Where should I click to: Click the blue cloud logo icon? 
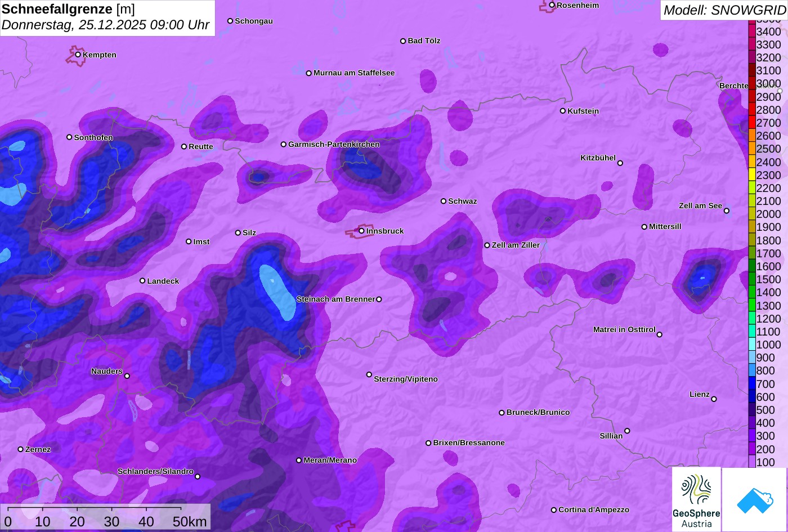(755, 499)
